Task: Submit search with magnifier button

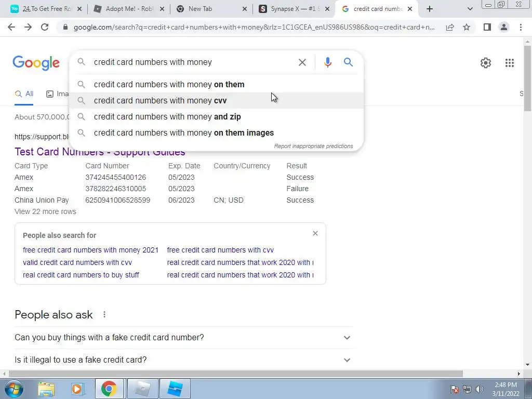Action: click(348, 62)
